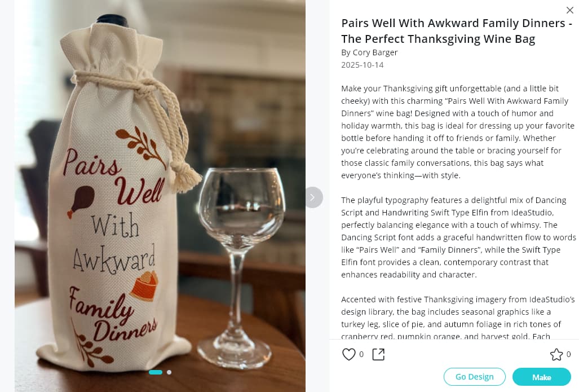Click the like count beside the heart
The image size is (579, 392).
click(x=361, y=354)
